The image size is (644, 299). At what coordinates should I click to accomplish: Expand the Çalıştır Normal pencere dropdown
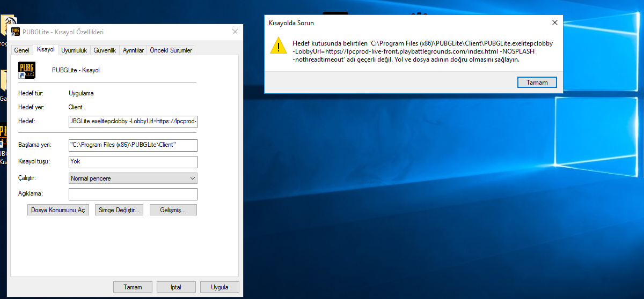click(x=133, y=178)
